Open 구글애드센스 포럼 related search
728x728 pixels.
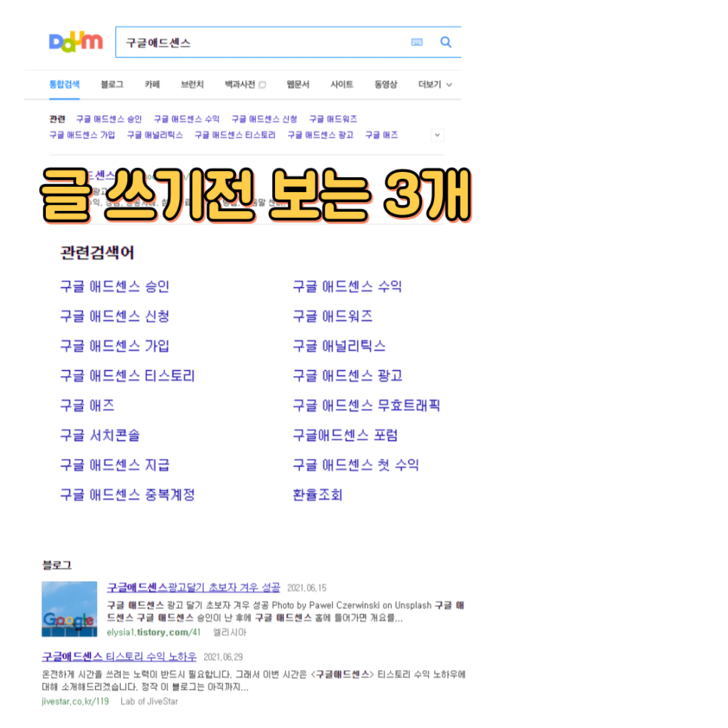tap(345, 435)
